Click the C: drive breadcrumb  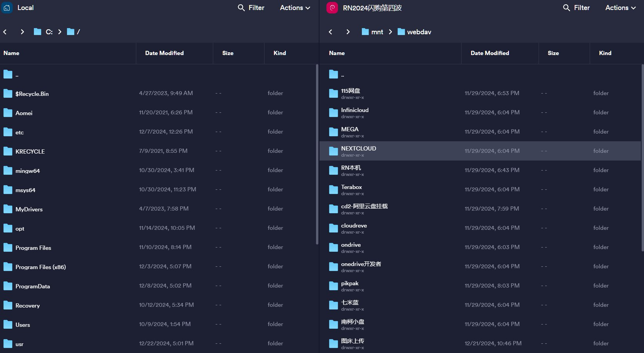coord(43,32)
